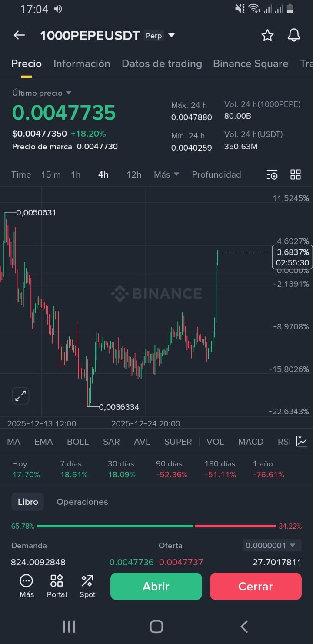Tap 1 año -76.61% performance
The height and width of the screenshot is (644, 313).
[269, 469]
